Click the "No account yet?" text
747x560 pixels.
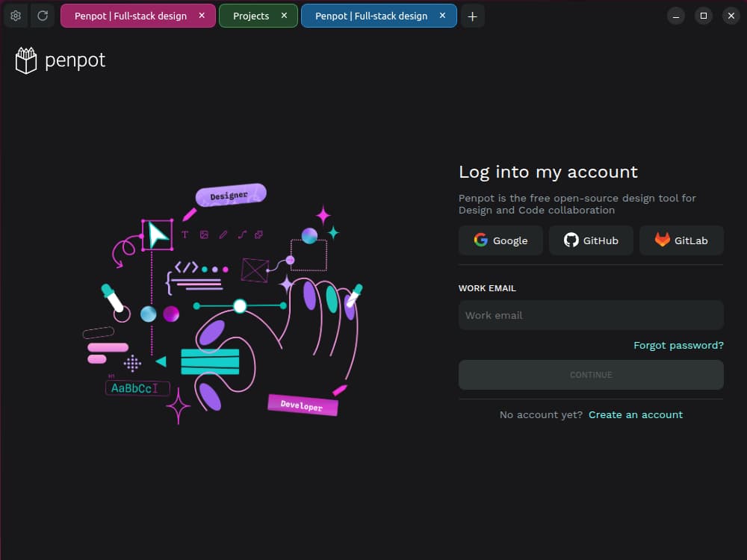tap(541, 414)
